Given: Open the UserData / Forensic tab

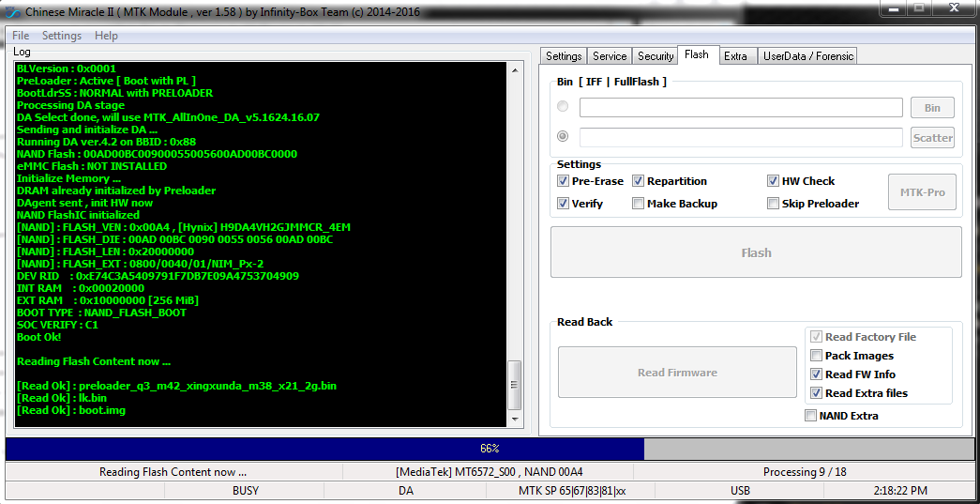Looking at the screenshot, I should [x=807, y=56].
